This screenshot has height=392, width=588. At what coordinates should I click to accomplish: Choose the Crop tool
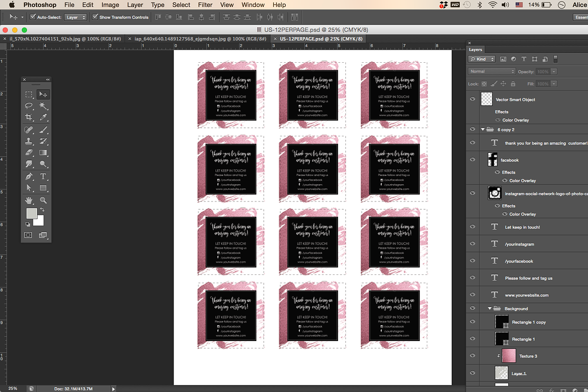pyautogui.click(x=29, y=118)
